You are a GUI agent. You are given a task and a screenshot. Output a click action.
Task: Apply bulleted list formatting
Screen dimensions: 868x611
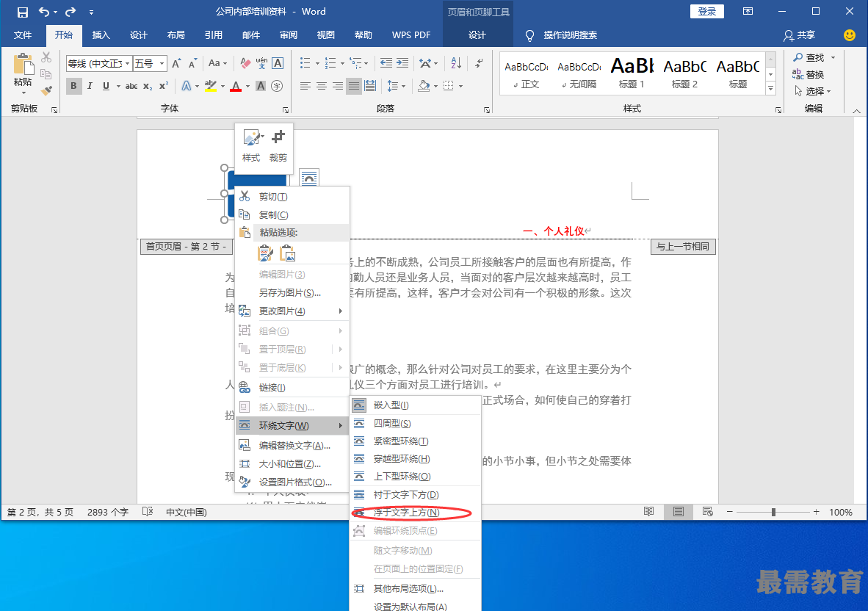point(305,63)
